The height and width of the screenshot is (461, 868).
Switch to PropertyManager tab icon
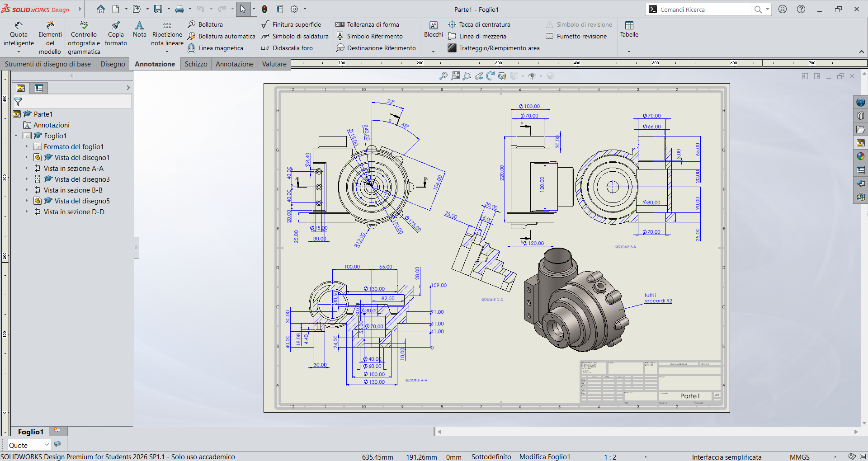pyautogui.click(x=39, y=88)
